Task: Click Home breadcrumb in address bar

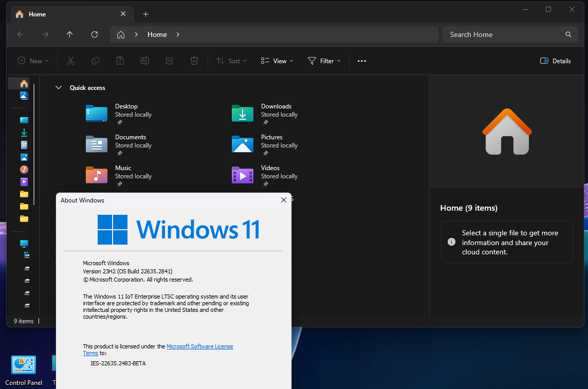Action: click(x=157, y=34)
